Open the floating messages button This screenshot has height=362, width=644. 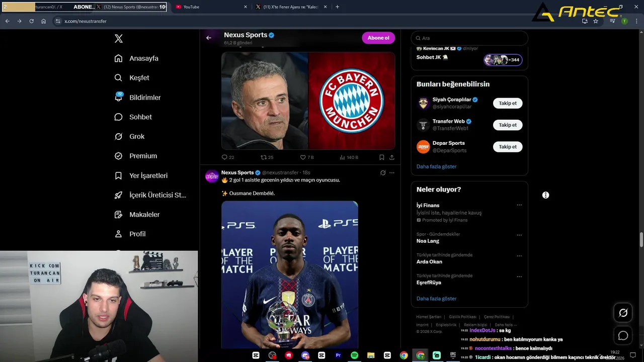pyautogui.click(x=623, y=335)
